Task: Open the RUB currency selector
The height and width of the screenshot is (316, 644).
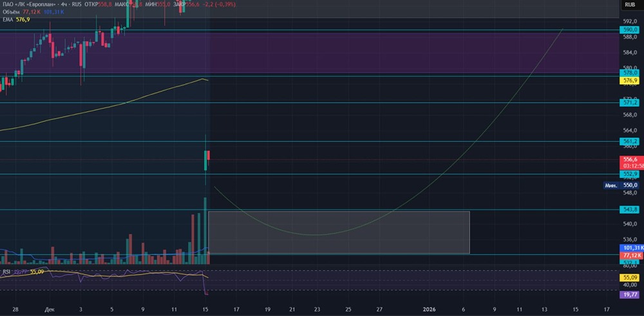Action: click(630, 5)
